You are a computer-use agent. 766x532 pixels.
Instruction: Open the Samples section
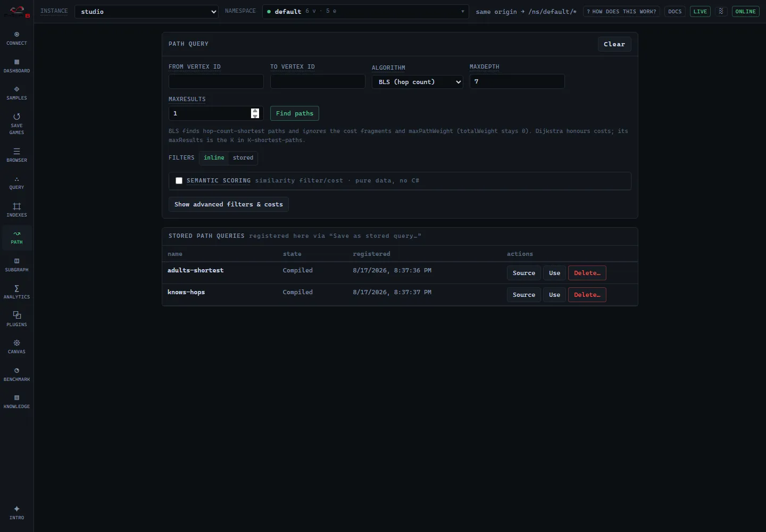coord(16,93)
